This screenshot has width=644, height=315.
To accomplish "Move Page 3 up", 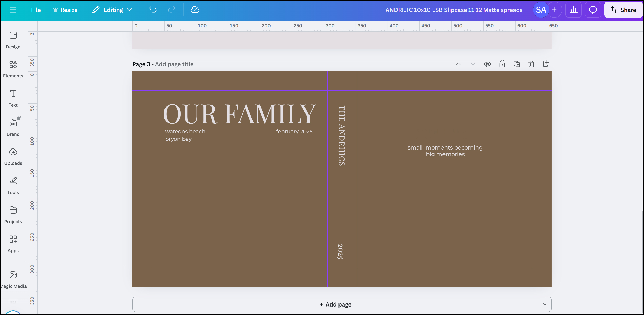I will click(458, 64).
